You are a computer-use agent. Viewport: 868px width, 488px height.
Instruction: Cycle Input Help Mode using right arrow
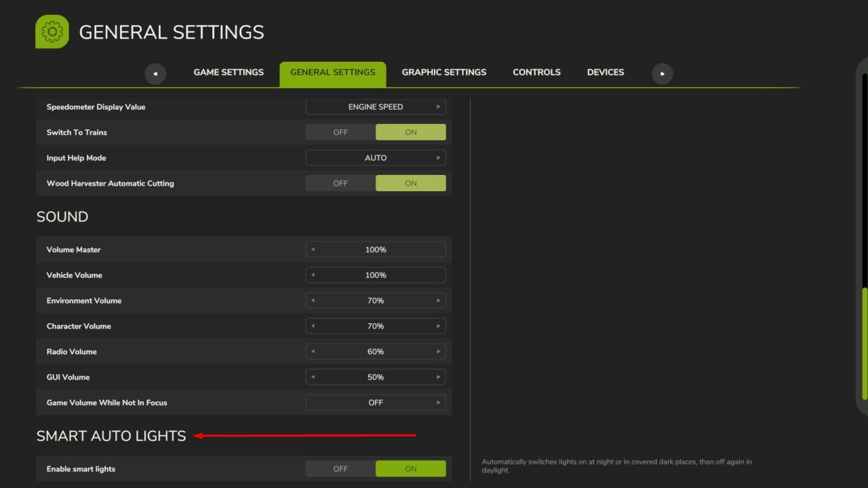click(438, 158)
